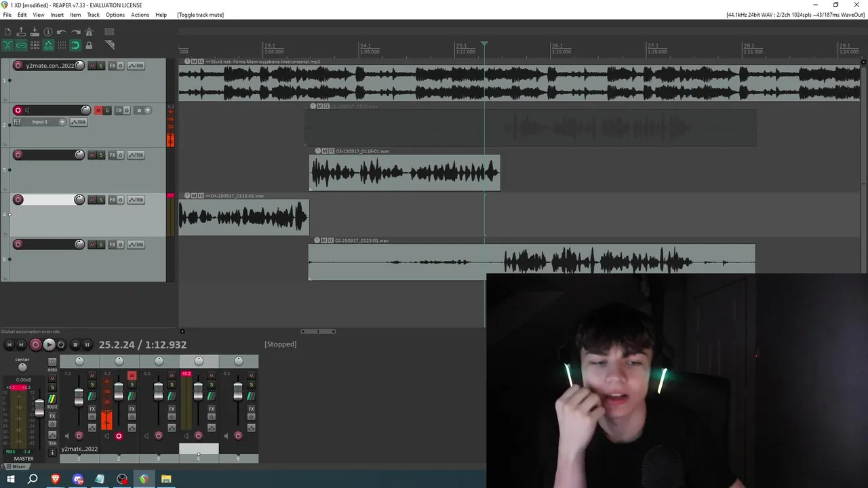Click the volume fader on mixer strip 3
Screen dimensions: 868x488
point(158,392)
